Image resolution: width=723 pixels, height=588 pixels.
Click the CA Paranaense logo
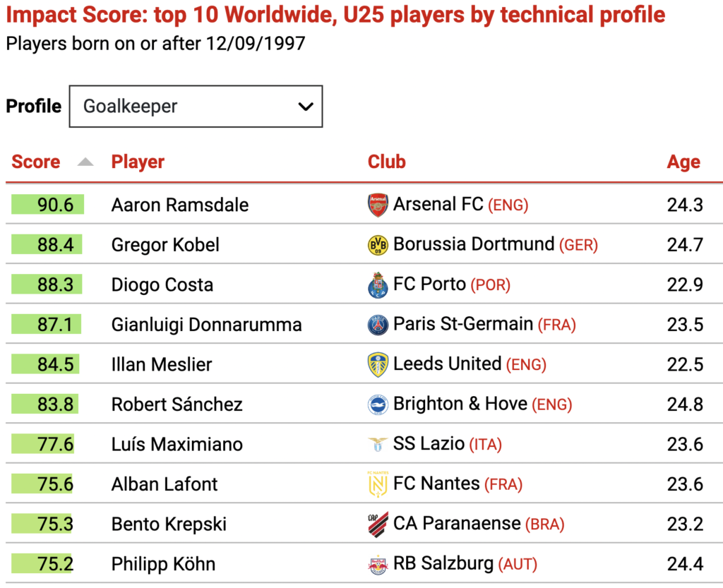378,524
